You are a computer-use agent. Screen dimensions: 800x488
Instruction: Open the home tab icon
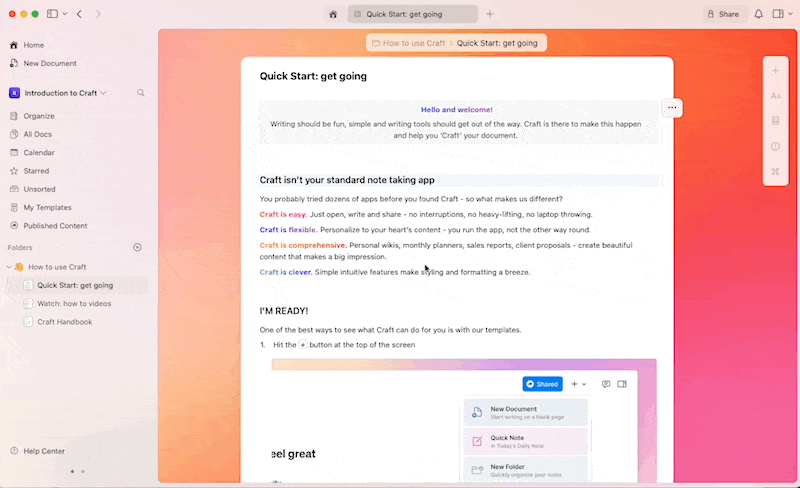click(x=333, y=14)
